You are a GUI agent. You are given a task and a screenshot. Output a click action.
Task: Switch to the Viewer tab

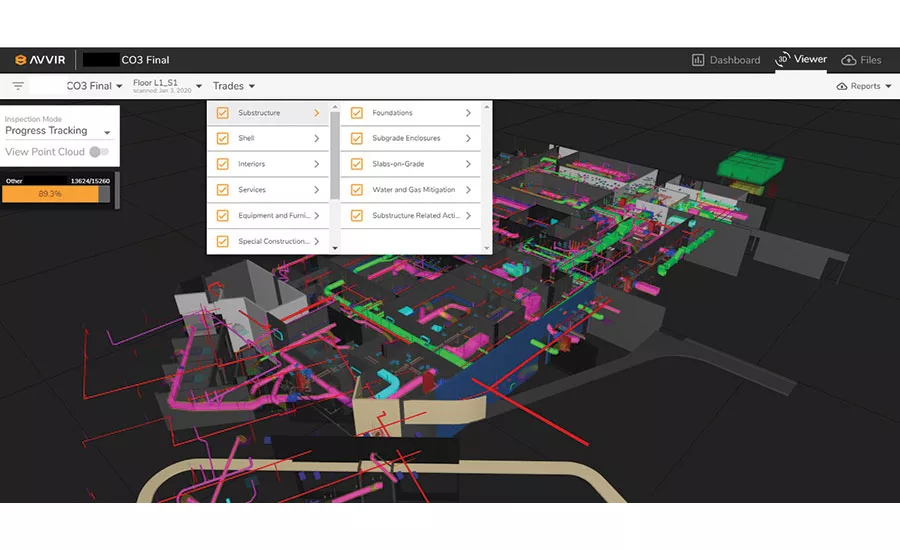(801, 59)
